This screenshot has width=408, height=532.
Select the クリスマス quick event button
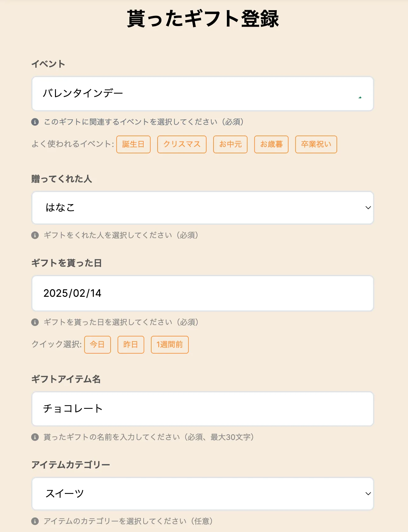181,144
